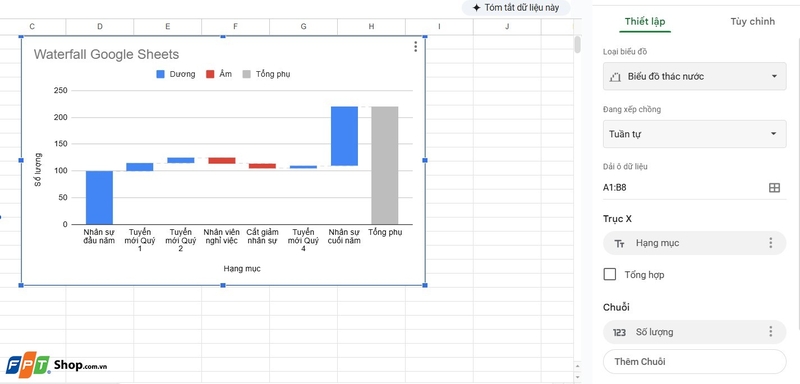Select column C header

(x=32, y=27)
